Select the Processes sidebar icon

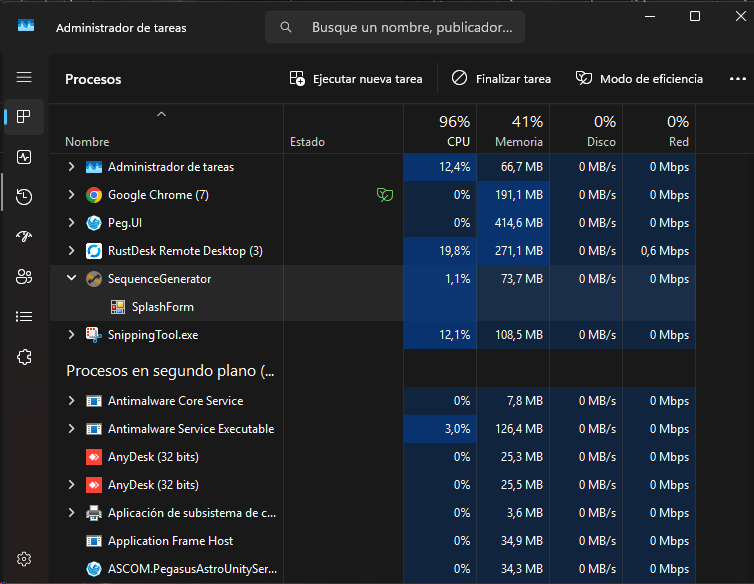point(24,116)
